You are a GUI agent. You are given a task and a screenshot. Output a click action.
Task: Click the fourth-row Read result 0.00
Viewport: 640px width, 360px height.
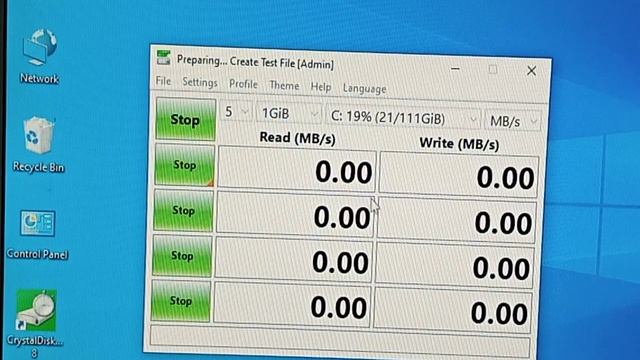[292, 304]
